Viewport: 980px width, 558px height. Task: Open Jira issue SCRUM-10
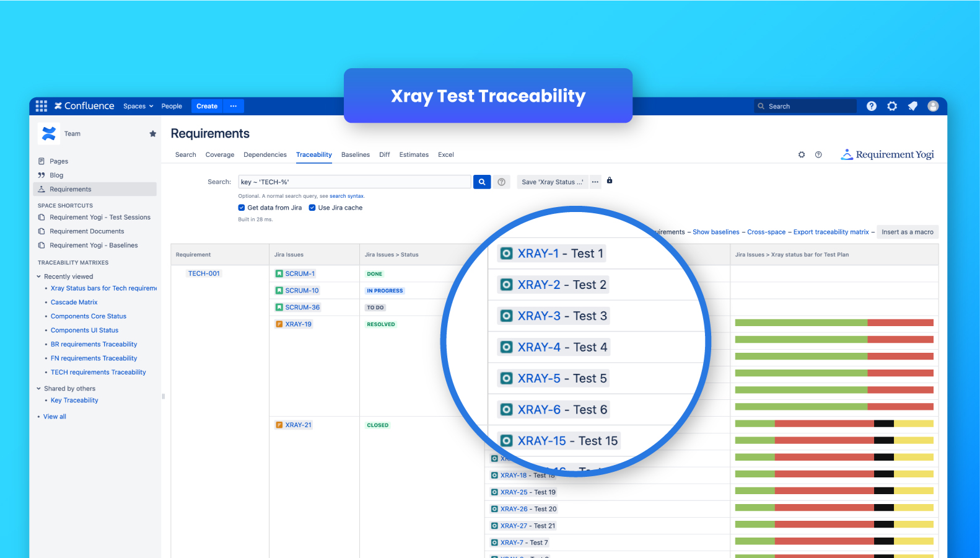click(x=302, y=290)
